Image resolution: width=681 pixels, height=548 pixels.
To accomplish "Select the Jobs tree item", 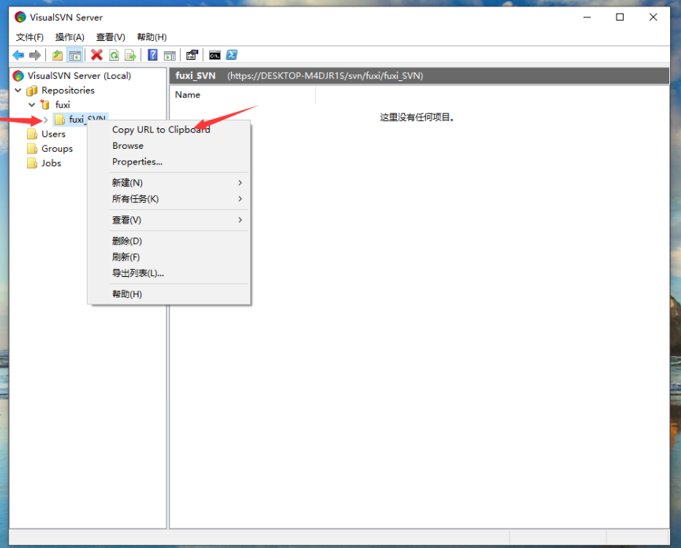I will (x=51, y=163).
